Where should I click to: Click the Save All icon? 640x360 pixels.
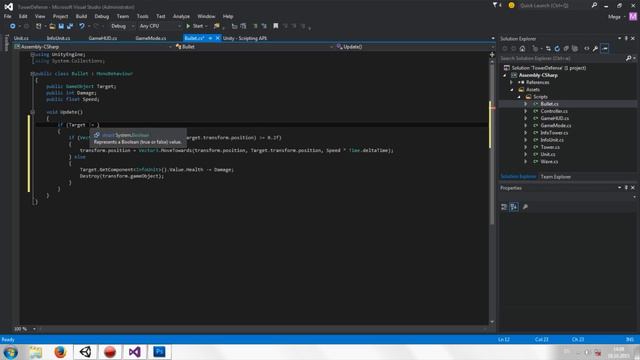pos(70,26)
